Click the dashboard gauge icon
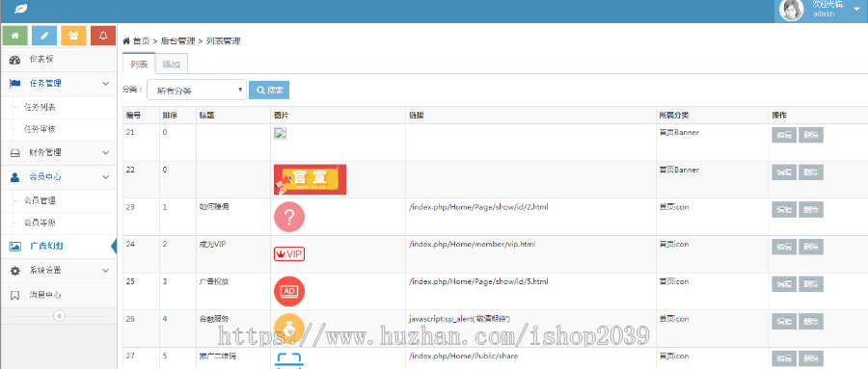868x369 pixels. coord(14,61)
